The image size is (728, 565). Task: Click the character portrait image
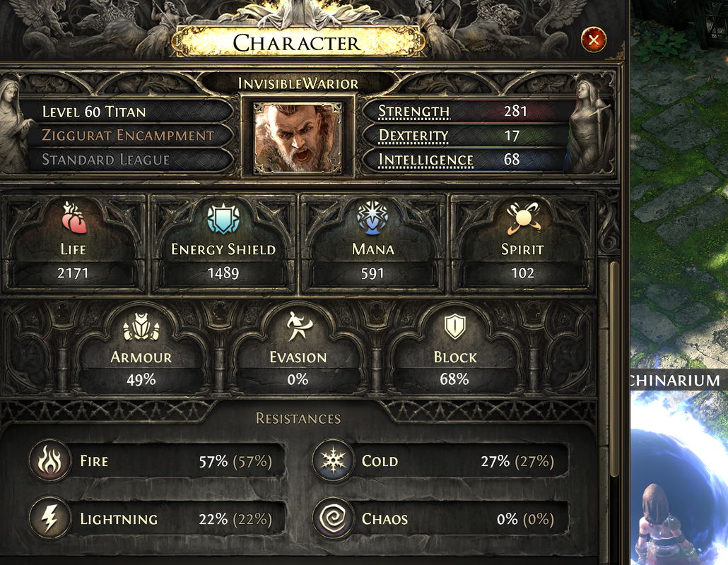coord(298,137)
